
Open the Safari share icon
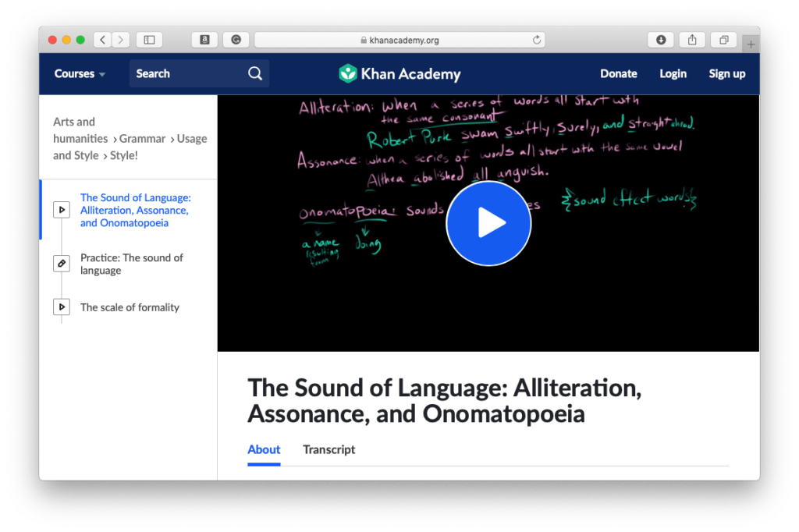(692, 40)
